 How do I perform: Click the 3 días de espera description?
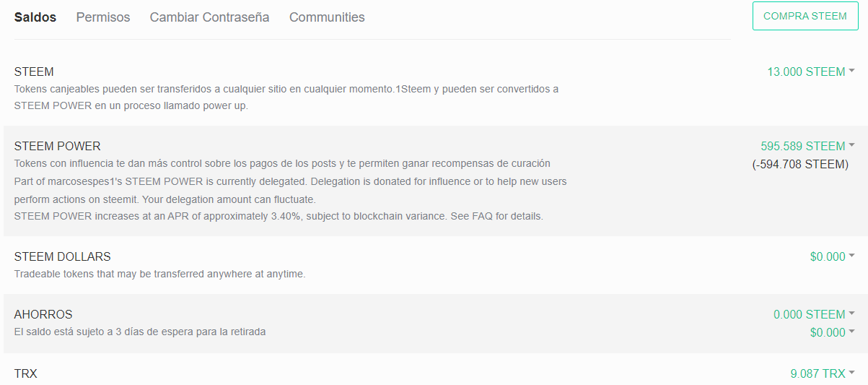tap(140, 332)
